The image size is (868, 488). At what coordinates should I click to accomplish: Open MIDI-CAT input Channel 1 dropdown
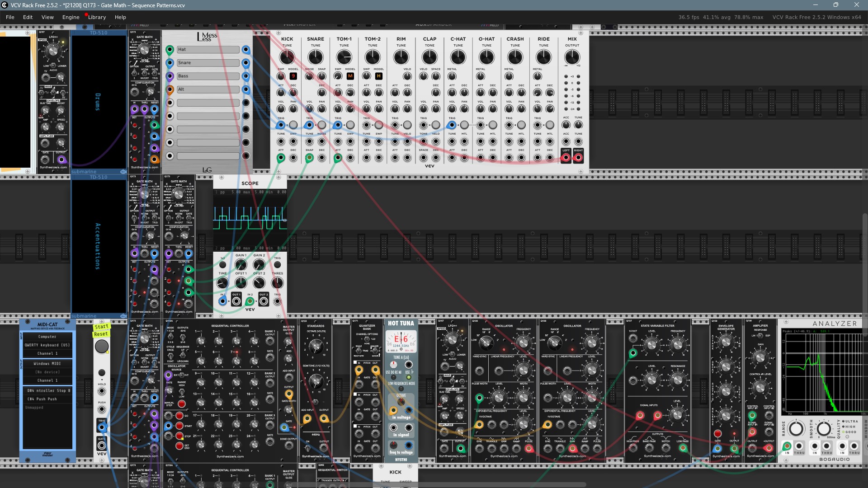(47, 353)
